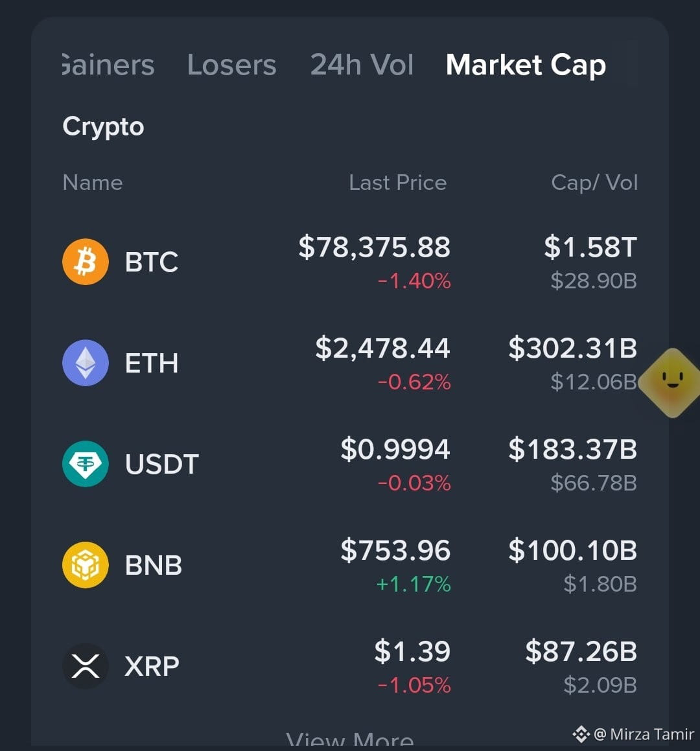Open the XRP black logo icon
The image size is (700, 751).
pyautogui.click(x=86, y=665)
